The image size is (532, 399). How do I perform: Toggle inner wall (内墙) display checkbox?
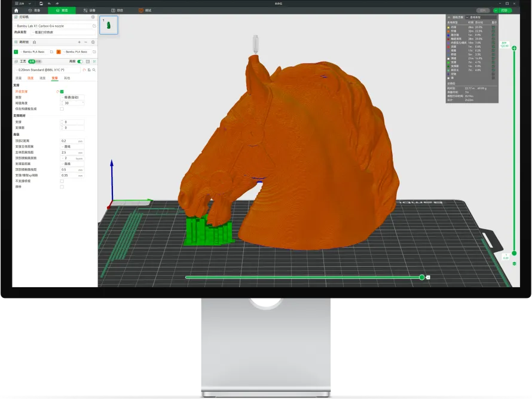tap(493, 27)
